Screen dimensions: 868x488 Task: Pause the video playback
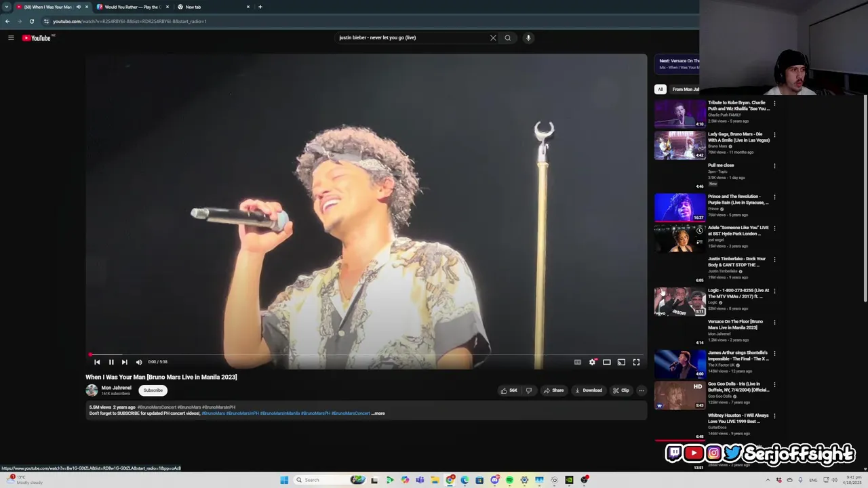pos(111,362)
